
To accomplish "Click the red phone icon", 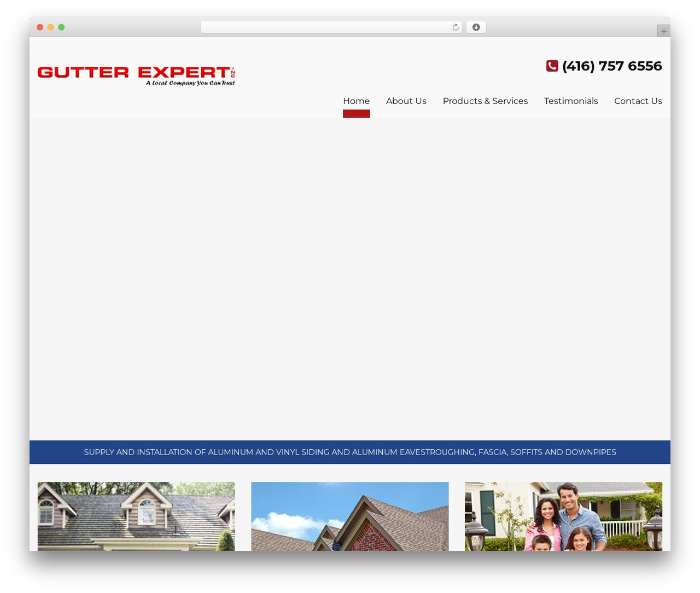I will pos(552,66).
